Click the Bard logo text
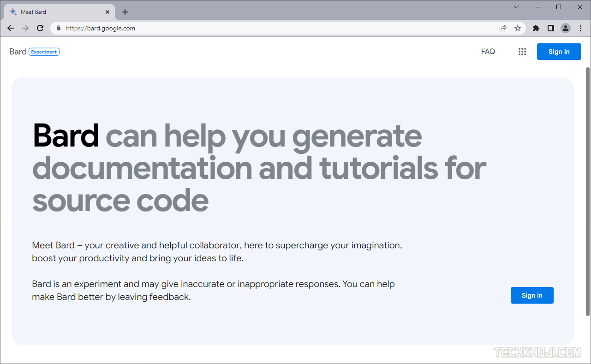 (18, 52)
